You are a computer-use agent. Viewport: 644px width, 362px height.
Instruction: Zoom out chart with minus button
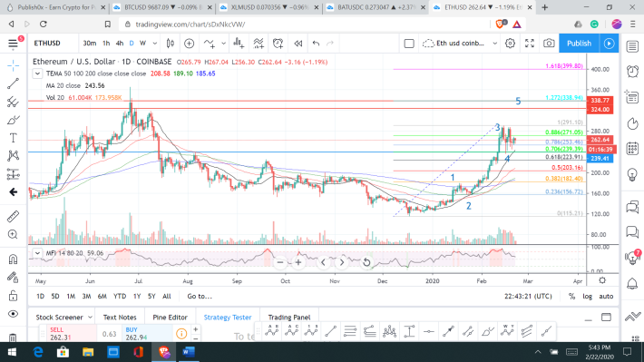pyautogui.click(x=280, y=262)
